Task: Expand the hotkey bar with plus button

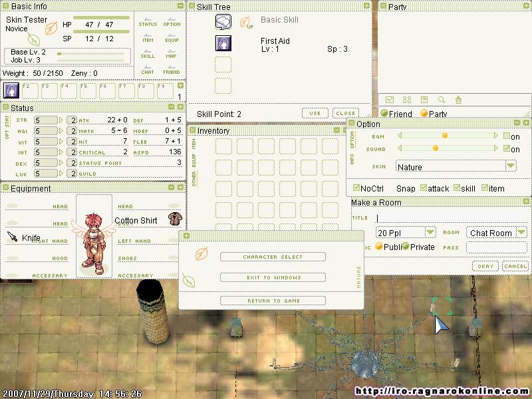Action: (180, 86)
